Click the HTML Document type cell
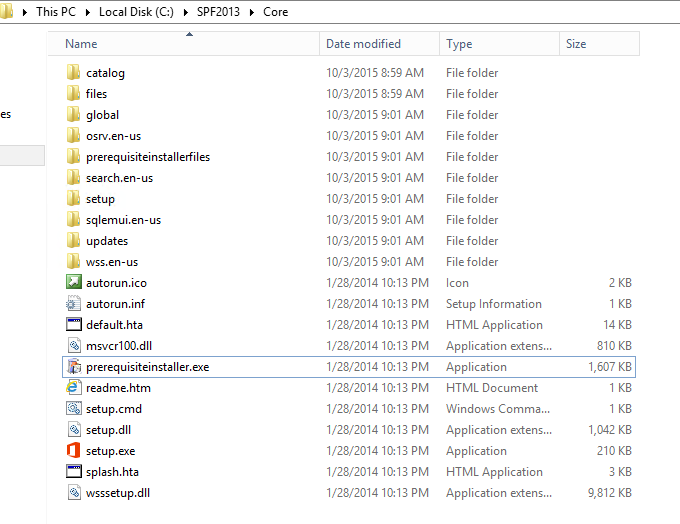 pyautogui.click(x=492, y=388)
